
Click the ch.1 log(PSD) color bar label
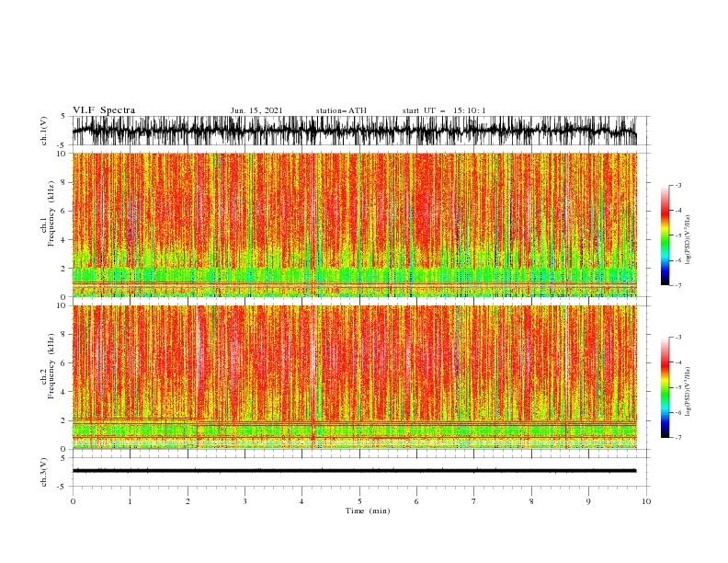click(x=688, y=240)
